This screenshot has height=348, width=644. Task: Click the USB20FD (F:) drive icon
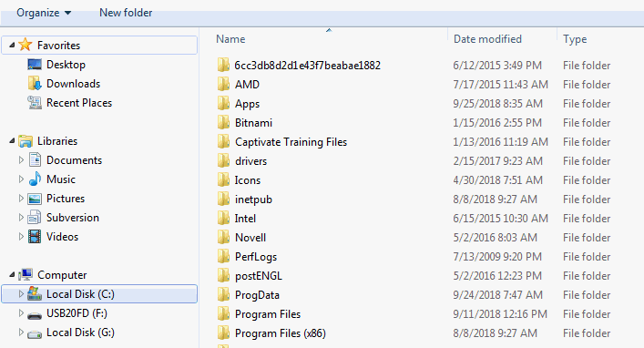click(x=35, y=315)
